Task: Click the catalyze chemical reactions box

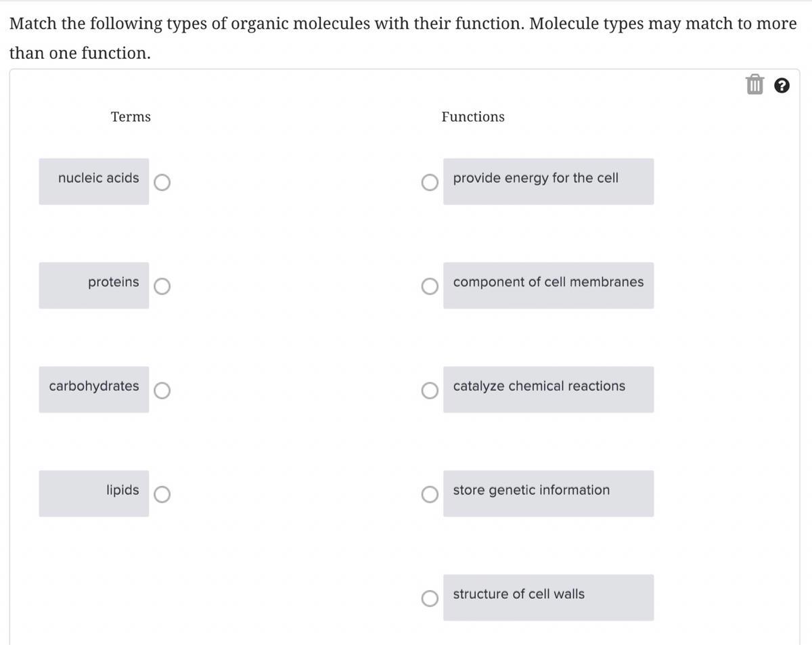Action: click(548, 389)
